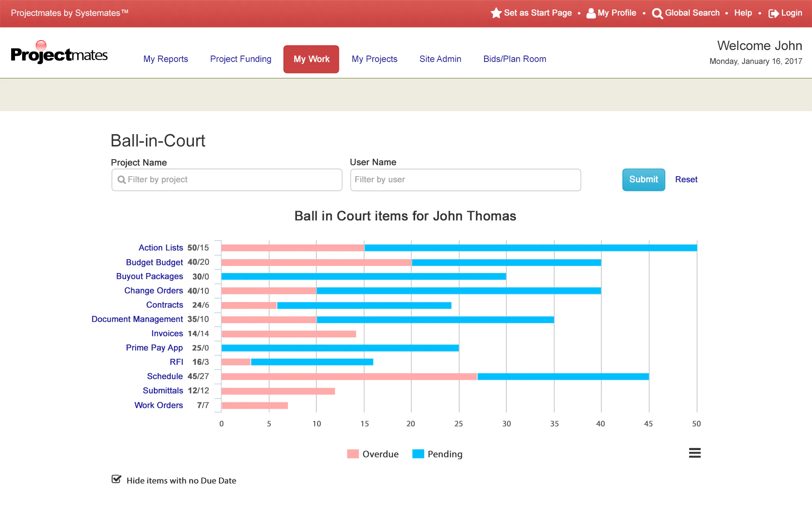Click Help in the top bar
This screenshot has height=508, width=812.
(x=743, y=13)
